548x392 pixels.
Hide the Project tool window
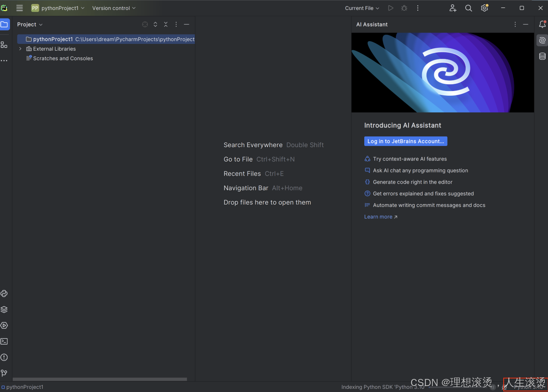pyautogui.click(x=186, y=25)
